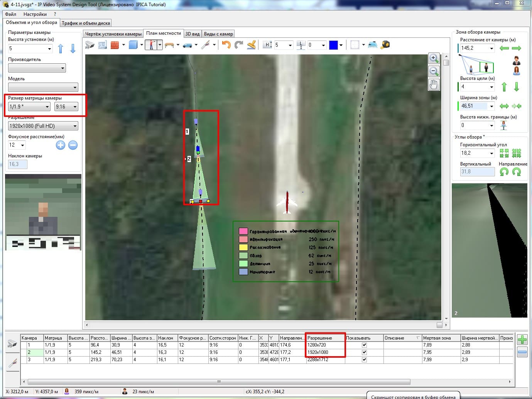Click the 3D field-of-view preview

[x=489, y=250]
